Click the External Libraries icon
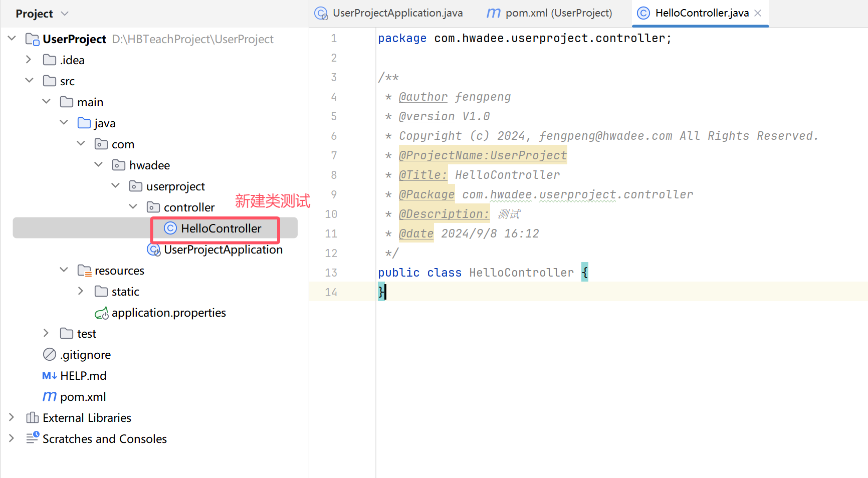Viewport: 868px width, 478px height. [33, 417]
